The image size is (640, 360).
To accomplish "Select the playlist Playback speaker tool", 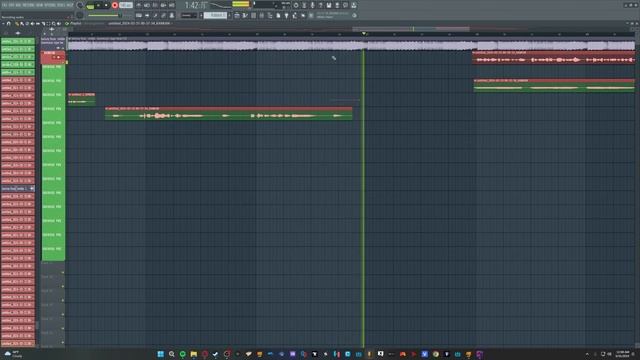I will pyautogui.click(x=59, y=23).
